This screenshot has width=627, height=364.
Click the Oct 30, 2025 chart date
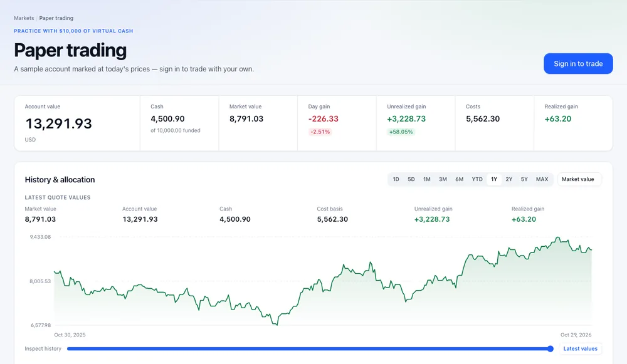pyautogui.click(x=70, y=335)
